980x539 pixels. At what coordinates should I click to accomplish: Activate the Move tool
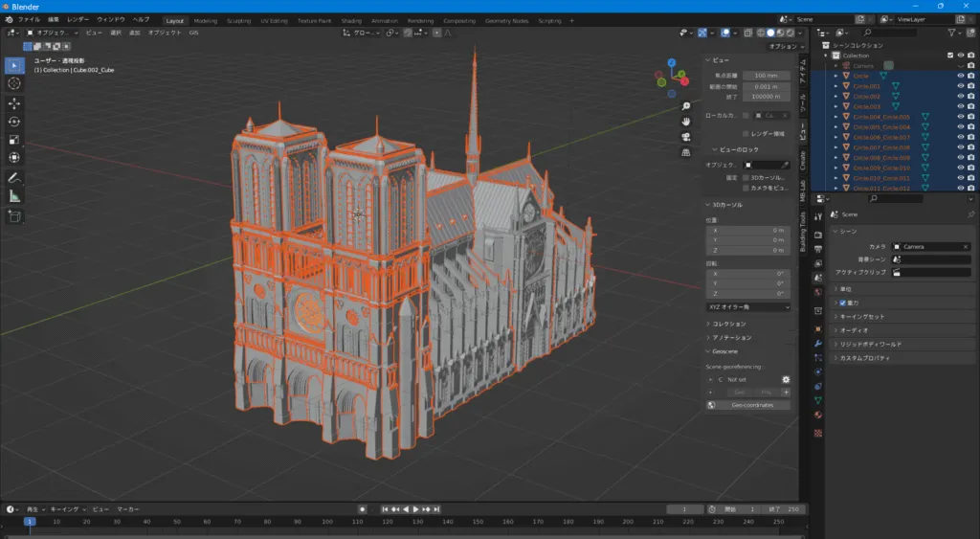(14, 103)
